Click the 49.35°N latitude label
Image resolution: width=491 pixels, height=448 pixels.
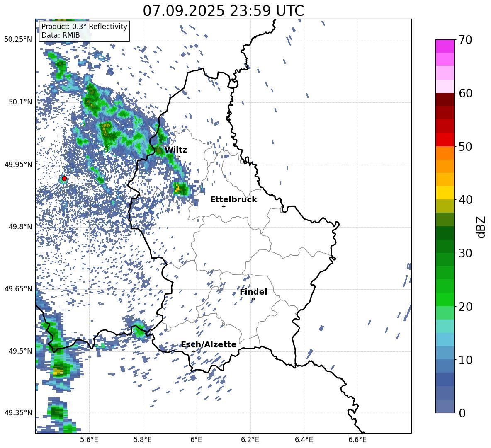(x=18, y=413)
